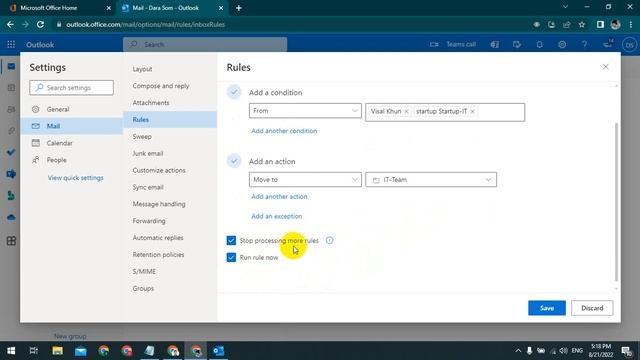Open Message handling settings
Viewport: 640px width, 360px height.
(x=170, y=204)
